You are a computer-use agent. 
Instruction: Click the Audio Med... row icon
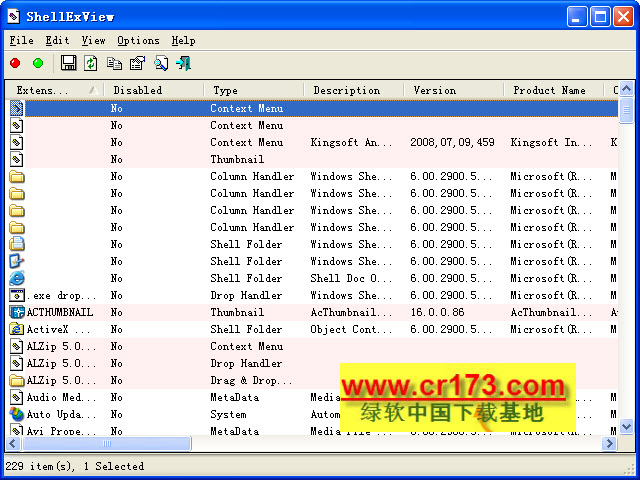pos(17,397)
